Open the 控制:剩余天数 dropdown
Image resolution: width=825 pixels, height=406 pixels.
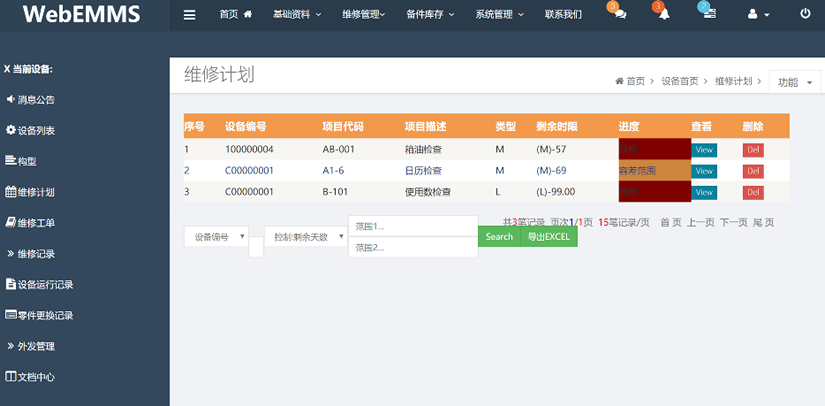[308, 237]
